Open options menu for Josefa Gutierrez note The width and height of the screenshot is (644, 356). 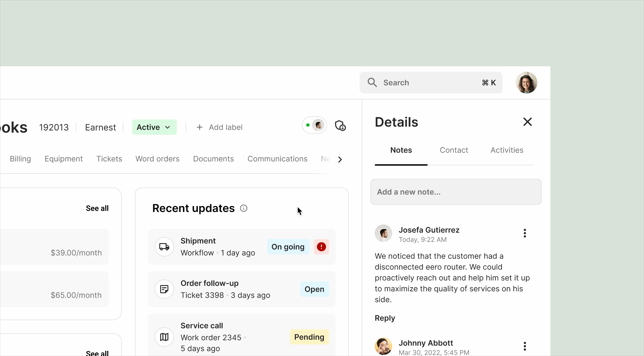point(525,233)
